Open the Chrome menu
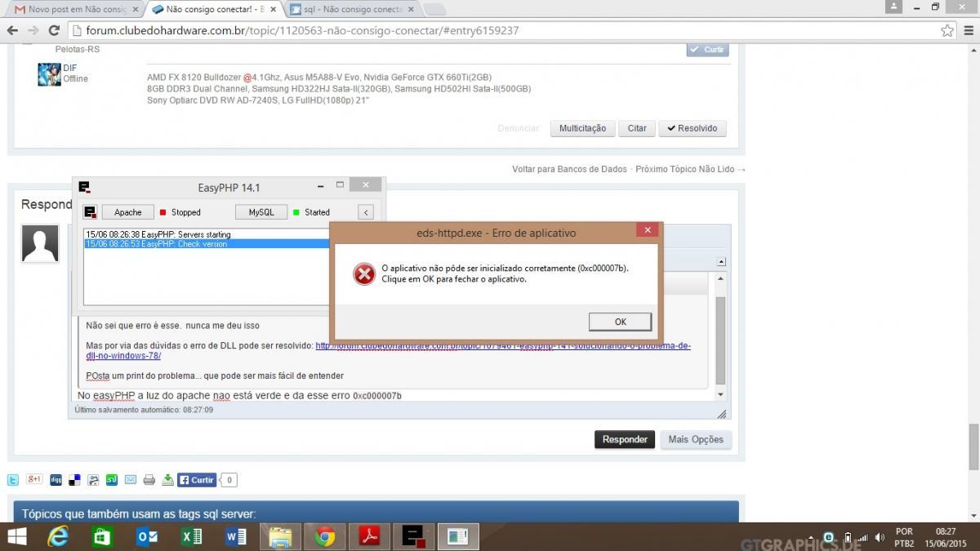 (967, 30)
